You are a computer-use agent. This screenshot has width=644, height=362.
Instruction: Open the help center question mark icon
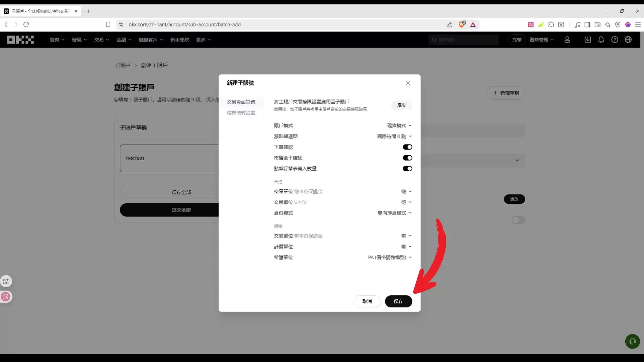pos(615,40)
